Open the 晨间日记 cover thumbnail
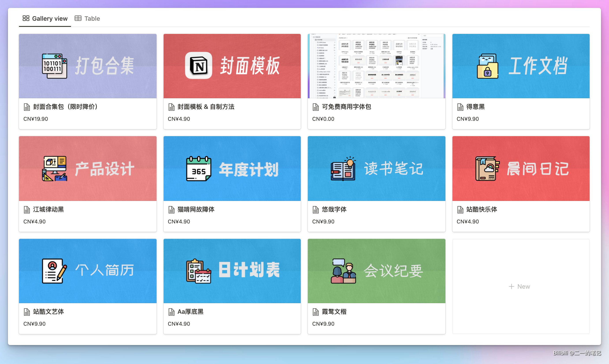Viewport: 609px width, 364px height. (x=521, y=169)
